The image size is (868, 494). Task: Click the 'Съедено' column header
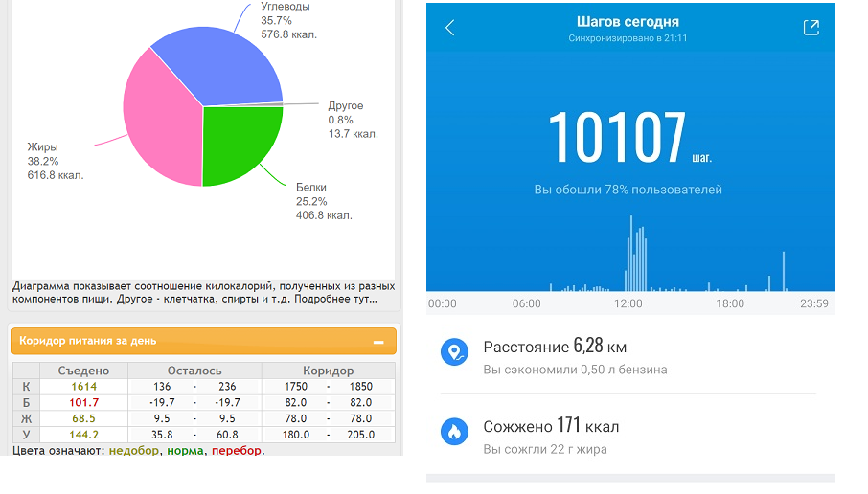(83, 370)
